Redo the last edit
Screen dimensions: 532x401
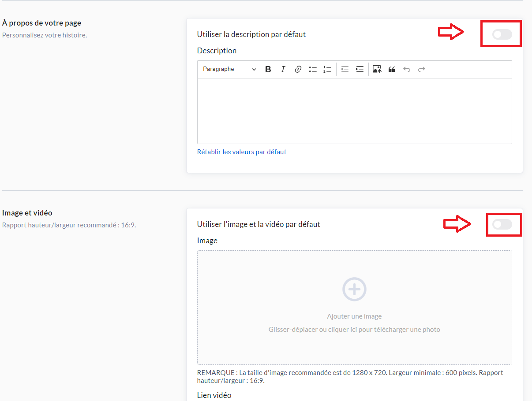point(421,69)
